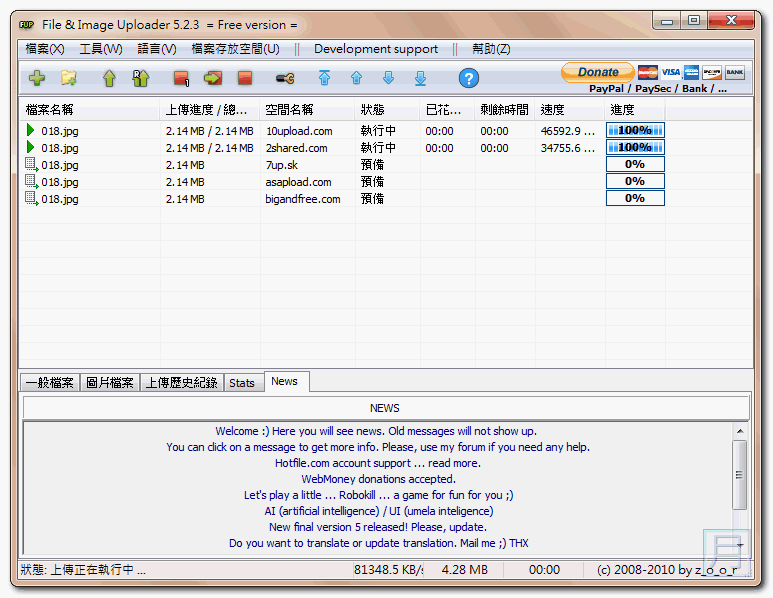
Task: Click the Donate button
Action: point(597,72)
